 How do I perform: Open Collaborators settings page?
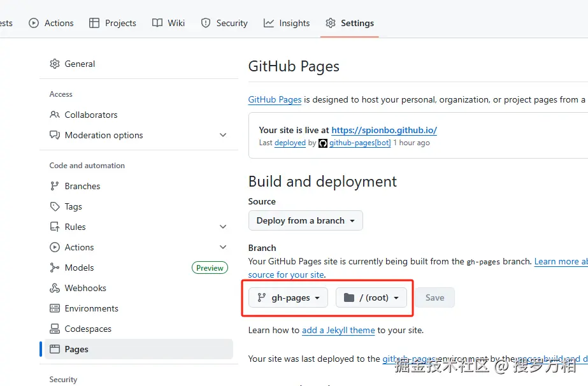(x=139, y=115)
